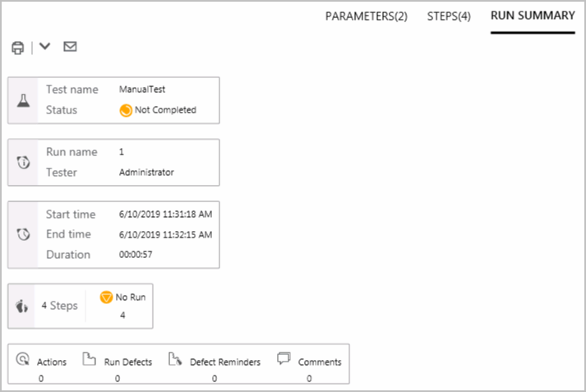Switch to the PARAMETERS(2) tab
586x392 pixels.
366,16
